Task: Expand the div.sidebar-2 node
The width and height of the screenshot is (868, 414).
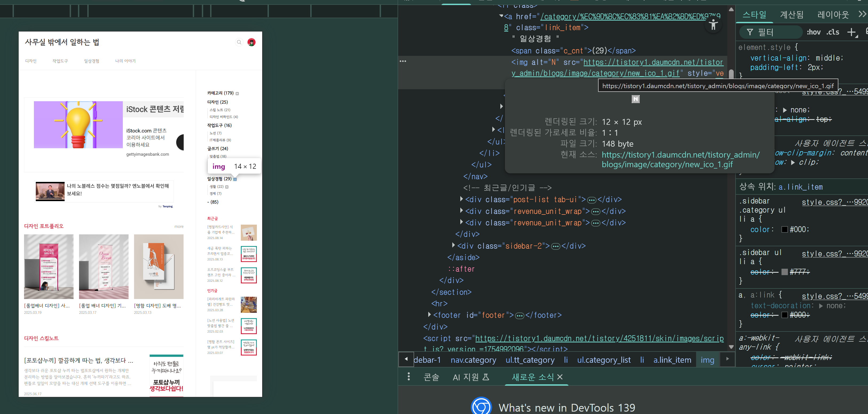Action: [454, 245]
